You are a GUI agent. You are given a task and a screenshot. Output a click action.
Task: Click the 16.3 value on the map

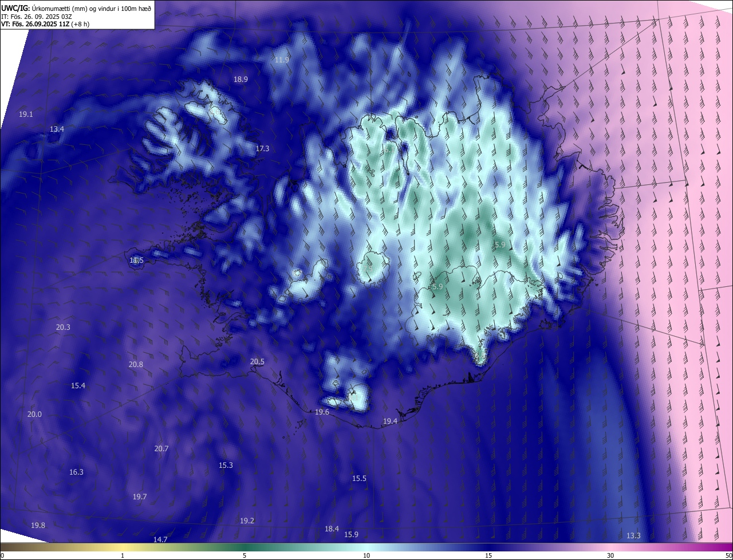coord(76,472)
